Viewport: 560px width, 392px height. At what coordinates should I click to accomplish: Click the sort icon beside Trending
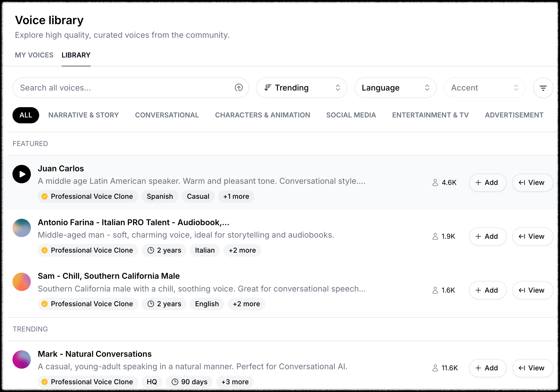[x=268, y=88]
